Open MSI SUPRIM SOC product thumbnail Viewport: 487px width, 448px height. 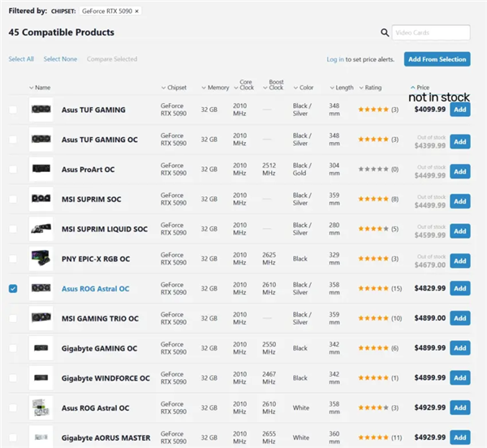41,199
